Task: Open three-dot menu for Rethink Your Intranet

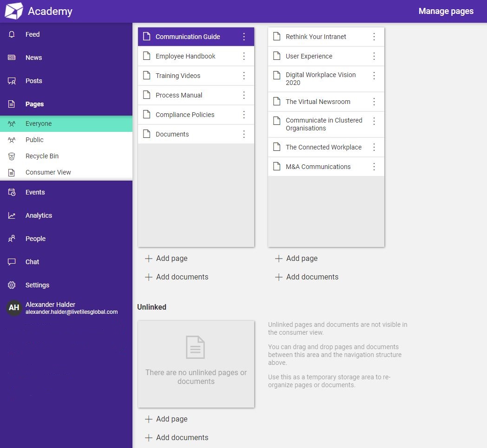Action: [374, 37]
